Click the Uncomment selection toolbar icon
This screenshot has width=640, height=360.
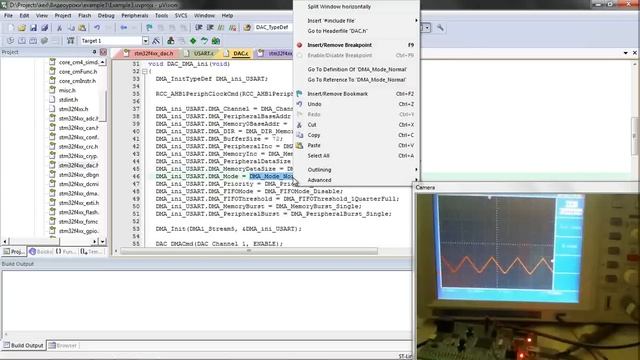pos(232,28)
